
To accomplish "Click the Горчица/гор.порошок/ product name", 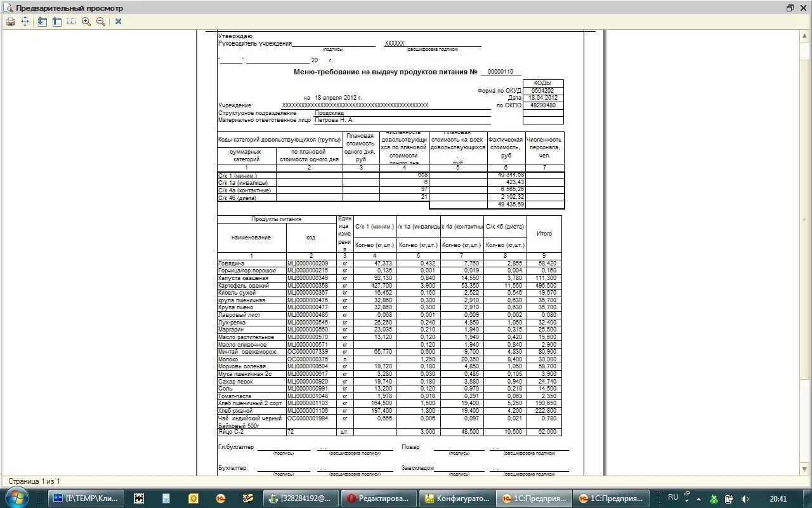I will tap(247, 271).
